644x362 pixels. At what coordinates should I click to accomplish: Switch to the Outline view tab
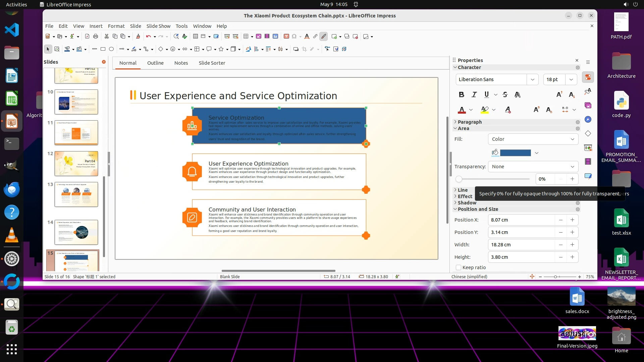coord(155,63)
